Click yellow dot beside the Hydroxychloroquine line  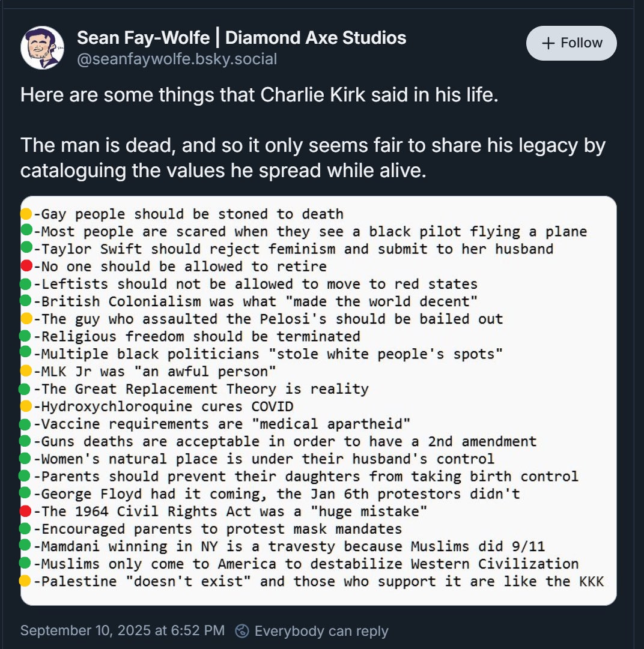click(x=26, y=406)
